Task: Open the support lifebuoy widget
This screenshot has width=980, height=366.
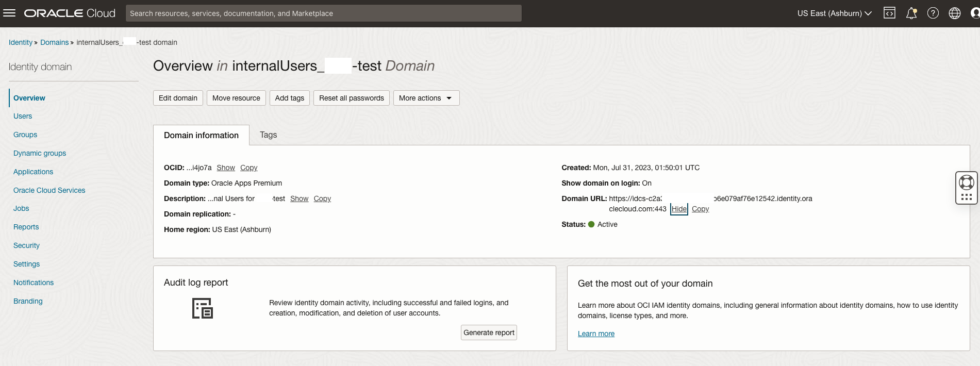Action: (x=966, y=182)
